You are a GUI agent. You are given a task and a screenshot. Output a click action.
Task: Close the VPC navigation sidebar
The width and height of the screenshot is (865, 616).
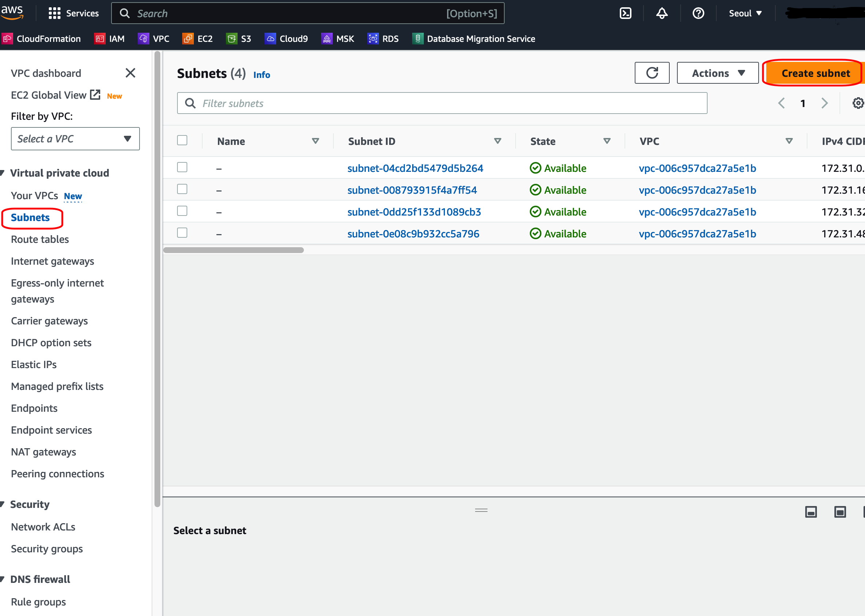pyautogui.click(x=130, y=73)
